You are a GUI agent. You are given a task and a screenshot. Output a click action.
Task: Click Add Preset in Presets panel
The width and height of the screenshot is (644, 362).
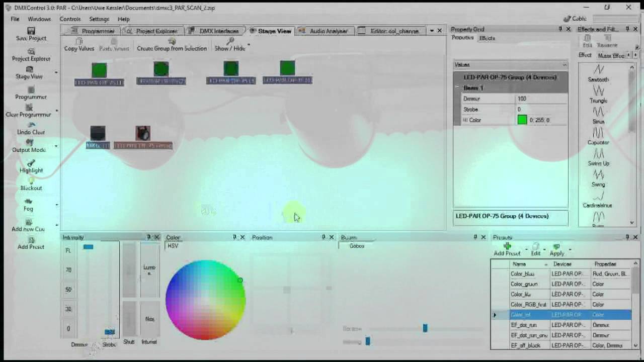click(x=507, y=250)
